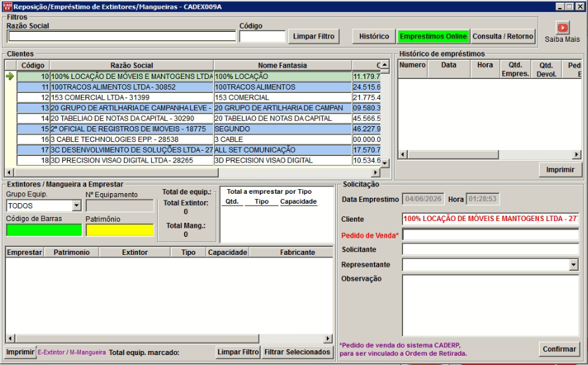Expand the Grupo Equip. TODOS dropdown

(76, 206)
